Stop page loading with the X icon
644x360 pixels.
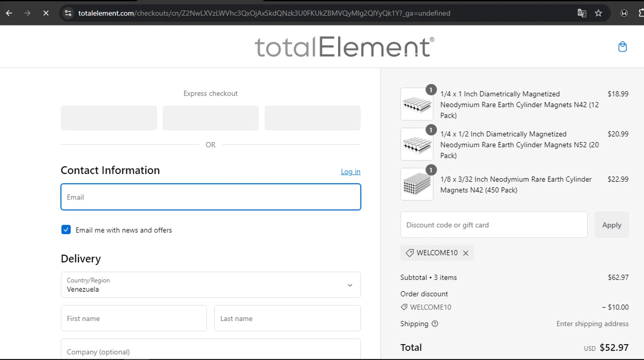point(46,13)
